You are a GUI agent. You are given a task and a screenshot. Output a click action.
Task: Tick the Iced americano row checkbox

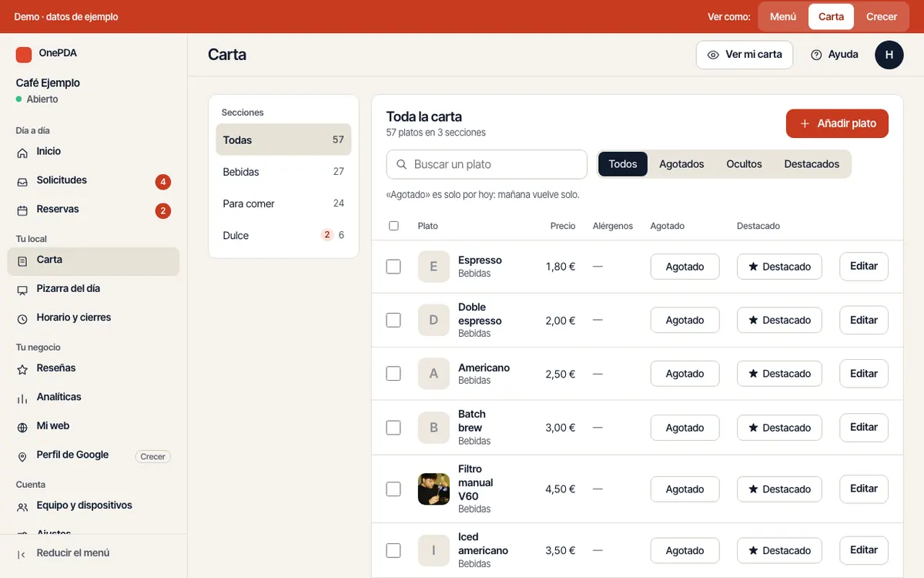[393, 551]
